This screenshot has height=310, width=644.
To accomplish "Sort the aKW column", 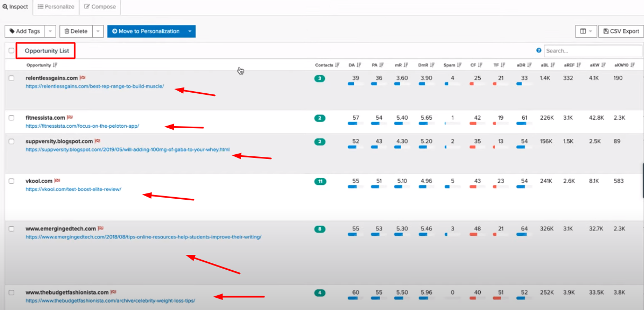I will pyautogui.click(x=603, y=65).
